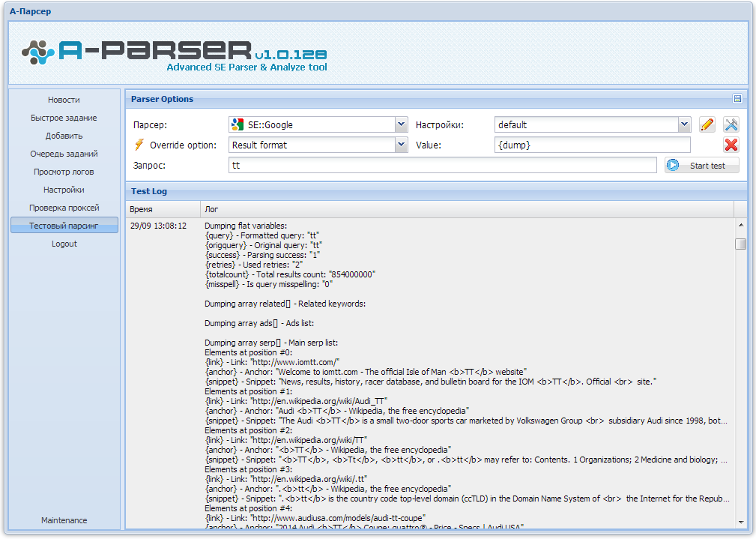Viewport: 756px width, 539px height.
Task: Click the {query} Formatted query line
Action: (262, 235)
